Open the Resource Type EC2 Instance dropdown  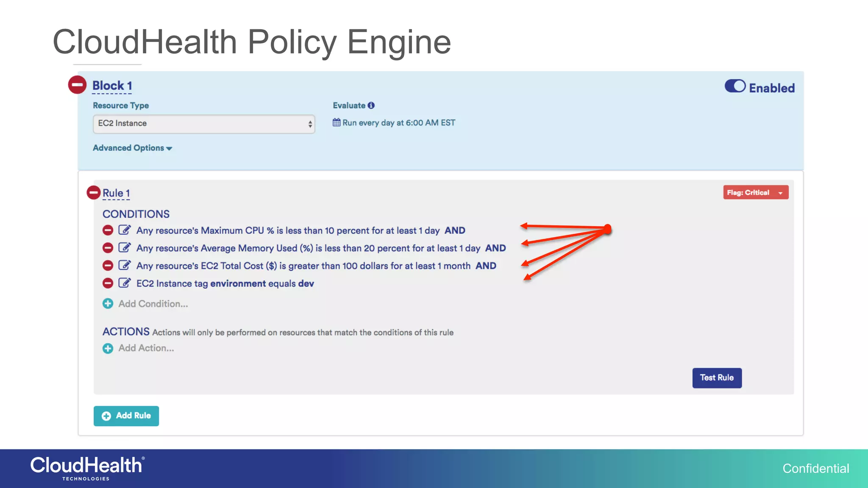click(204, 124)
